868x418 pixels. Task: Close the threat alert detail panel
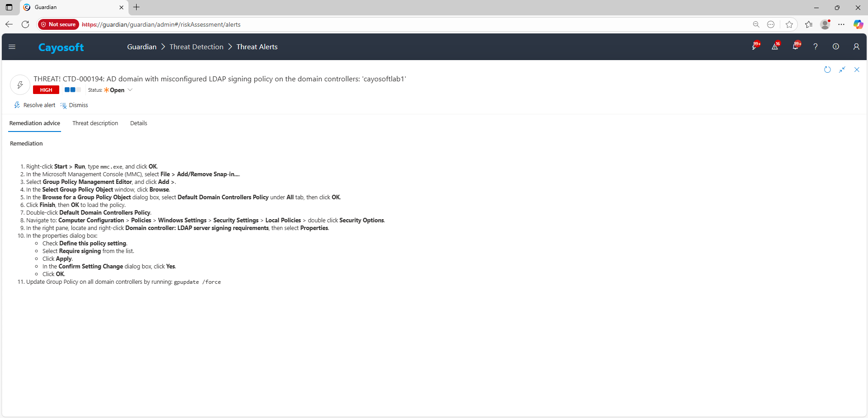click(x=857, y=70)
